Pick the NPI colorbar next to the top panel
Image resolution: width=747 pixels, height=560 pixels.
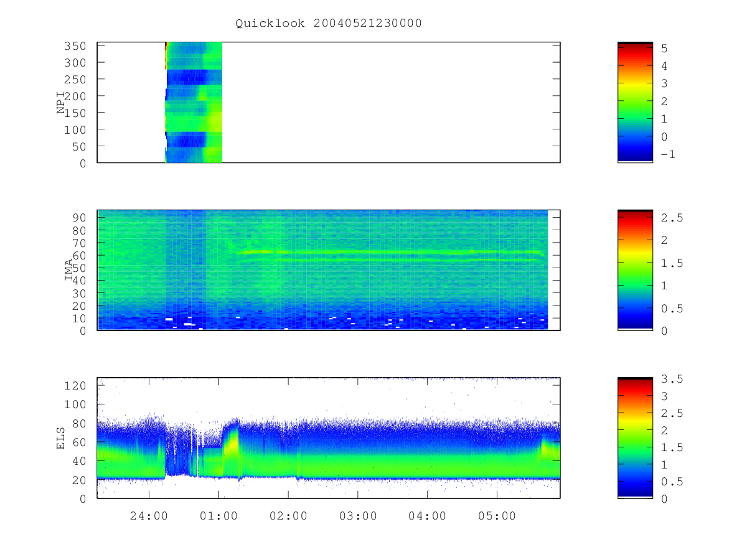coord(635,102)
